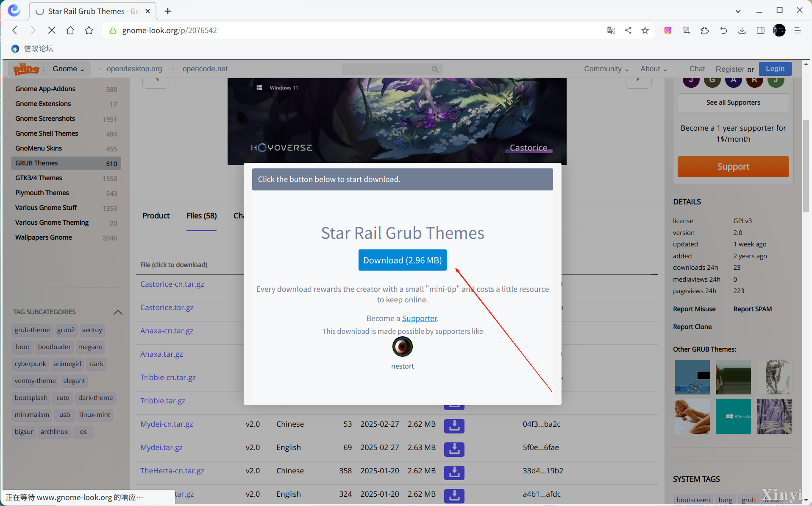Click the Login button

pos(775,69)
